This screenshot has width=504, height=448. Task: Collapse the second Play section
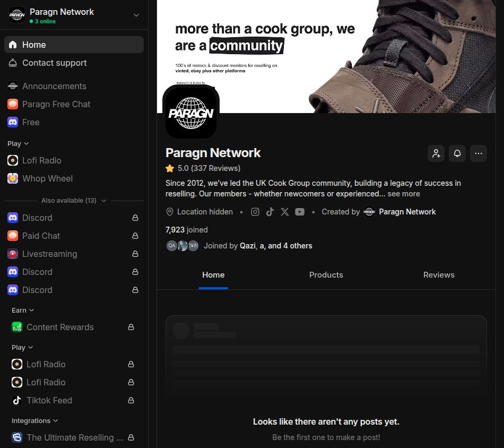tap(22, 348)
